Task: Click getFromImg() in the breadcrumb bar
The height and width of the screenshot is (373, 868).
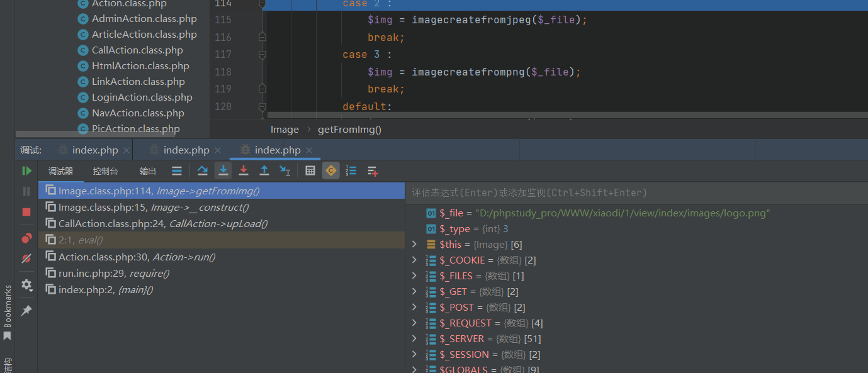Action: (349, 130)
